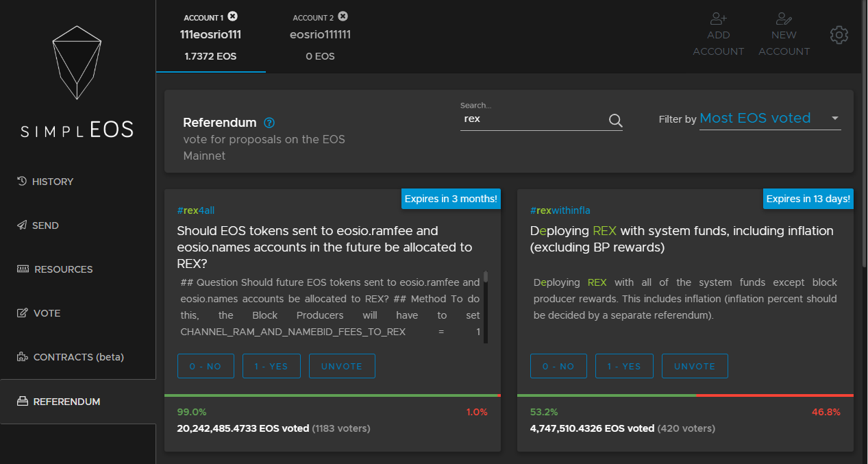Click the Add Account icon
Screen dimensions: 868x464
tap(718, 19)
